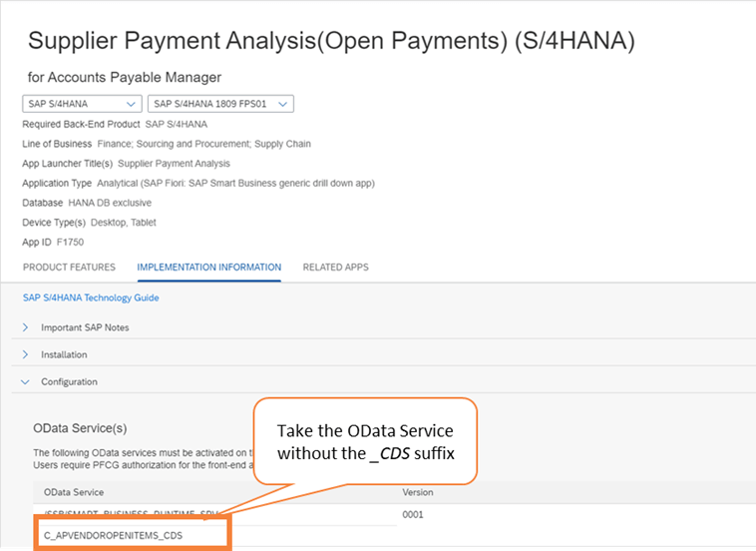
Task: Open the SAP S/4HANA Technology Guide link
Action: tap(91, 297)
